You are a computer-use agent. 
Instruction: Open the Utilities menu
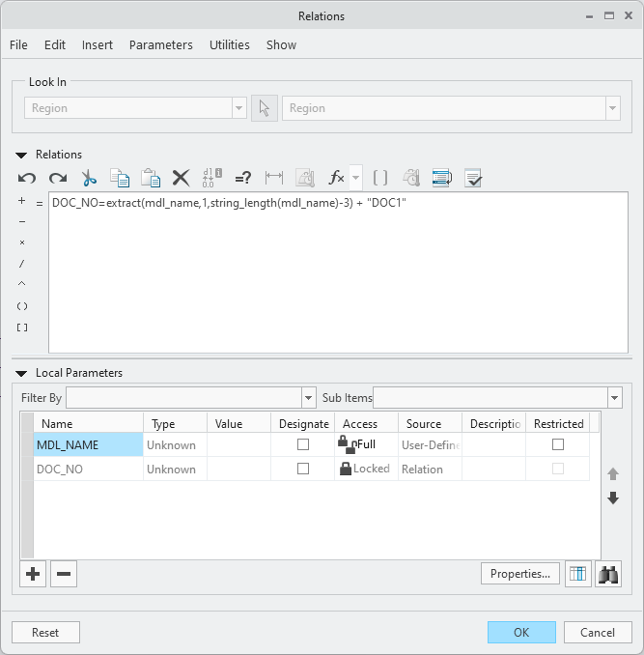[229, 44]
